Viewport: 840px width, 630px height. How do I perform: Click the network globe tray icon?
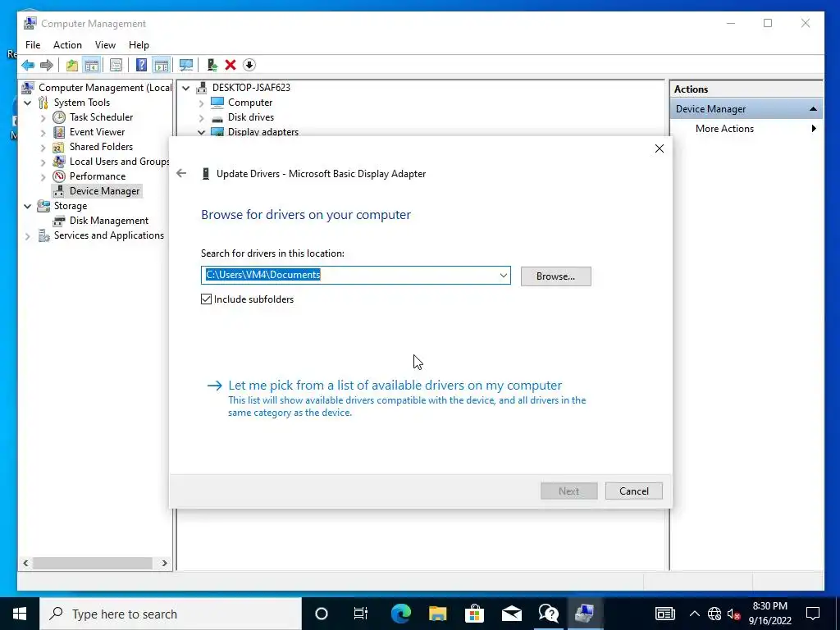pyautogui.click(x=714, y=614)
